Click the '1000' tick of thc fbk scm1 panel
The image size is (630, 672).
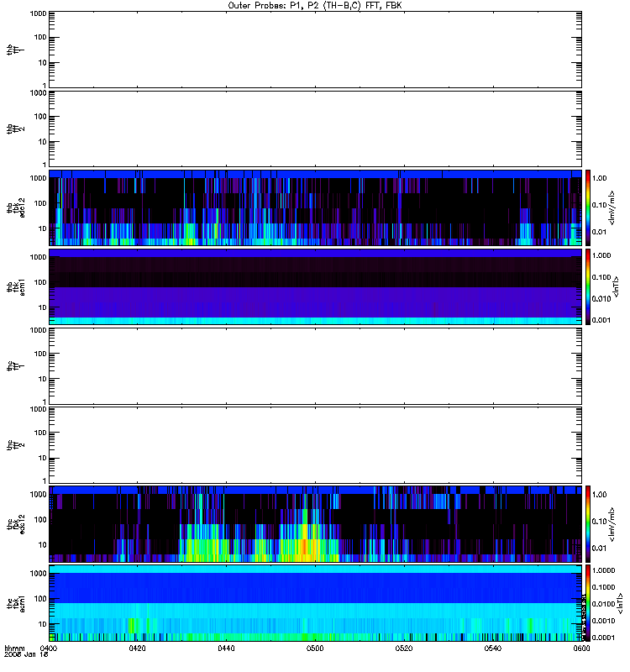(38, 574)
